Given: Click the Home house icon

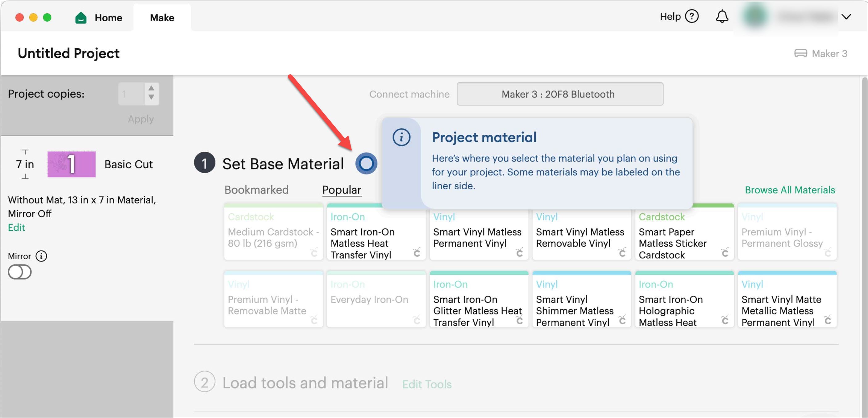Looking at the screenshot, I should (81, 18).
